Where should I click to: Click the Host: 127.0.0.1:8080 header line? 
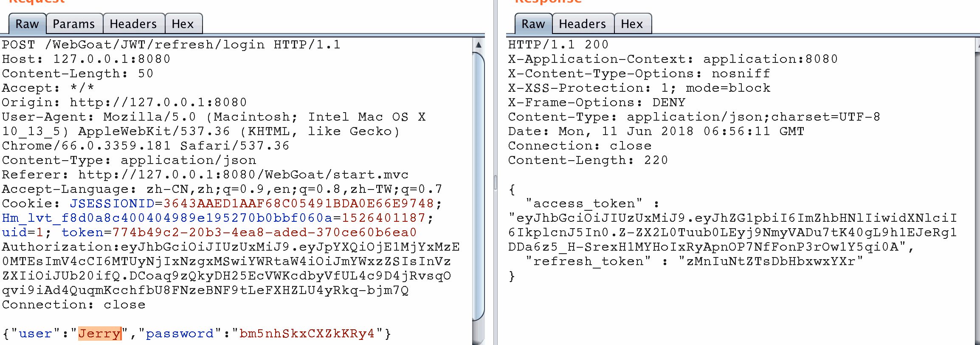86,59
